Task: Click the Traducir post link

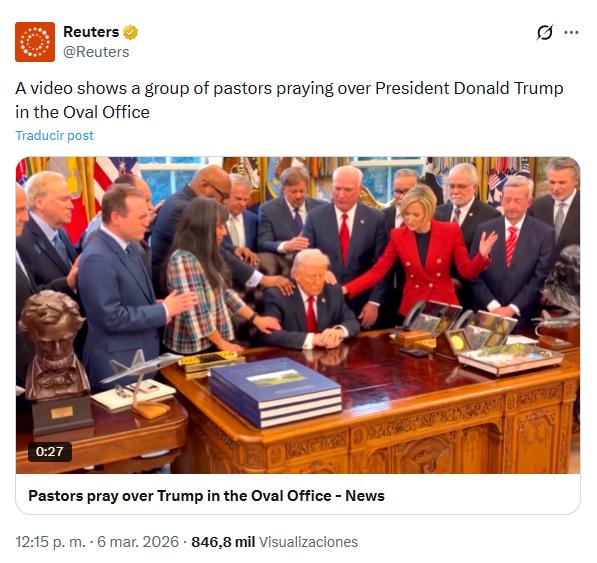Action: (x=54, y=136)
